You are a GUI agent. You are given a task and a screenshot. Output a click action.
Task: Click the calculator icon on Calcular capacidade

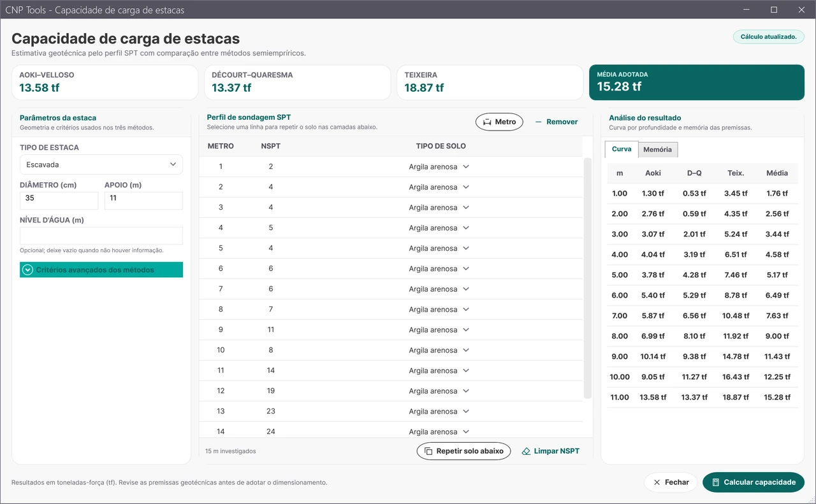pos(716,482)
